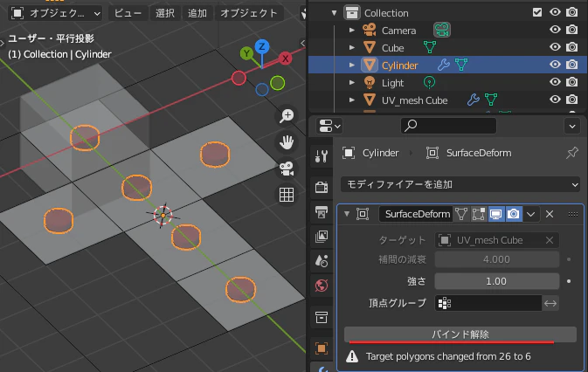
Task: Click the UV_mesh Cube wrench icon in outliner
Action: [474, 100]
